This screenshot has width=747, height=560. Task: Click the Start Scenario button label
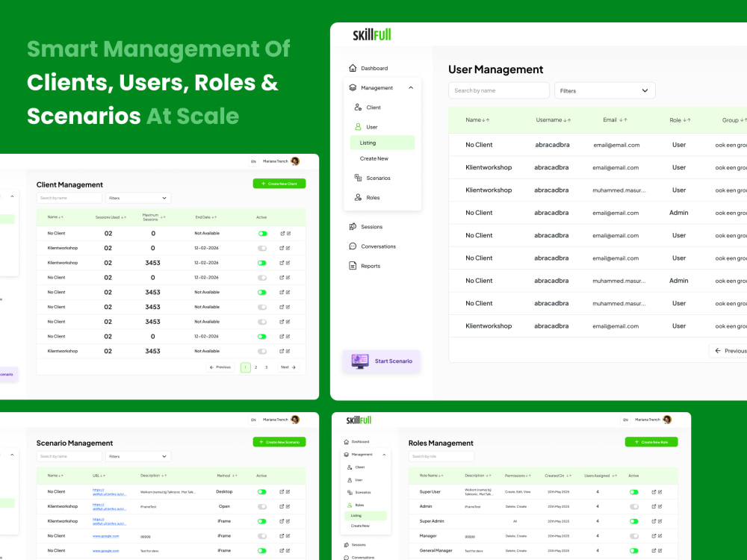click(394, 361)
